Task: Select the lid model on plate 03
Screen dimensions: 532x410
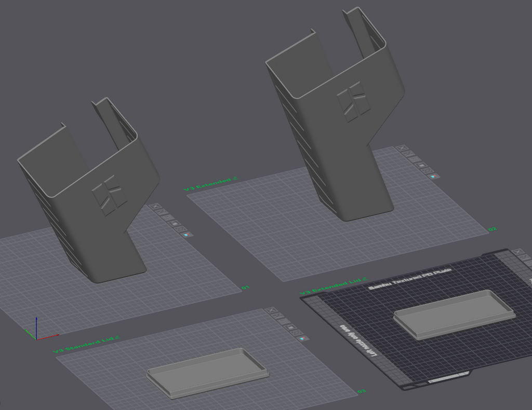Action: pos(208,373)
